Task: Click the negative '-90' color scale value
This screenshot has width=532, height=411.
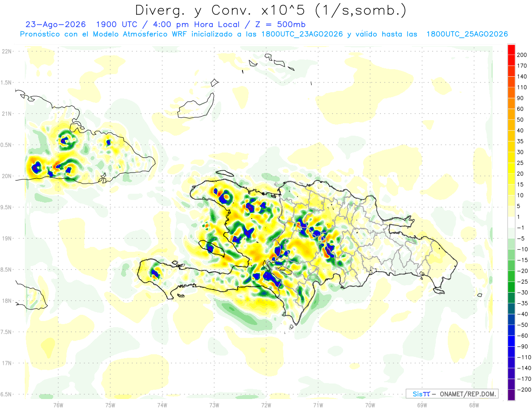Action: [x=522, y=347]
